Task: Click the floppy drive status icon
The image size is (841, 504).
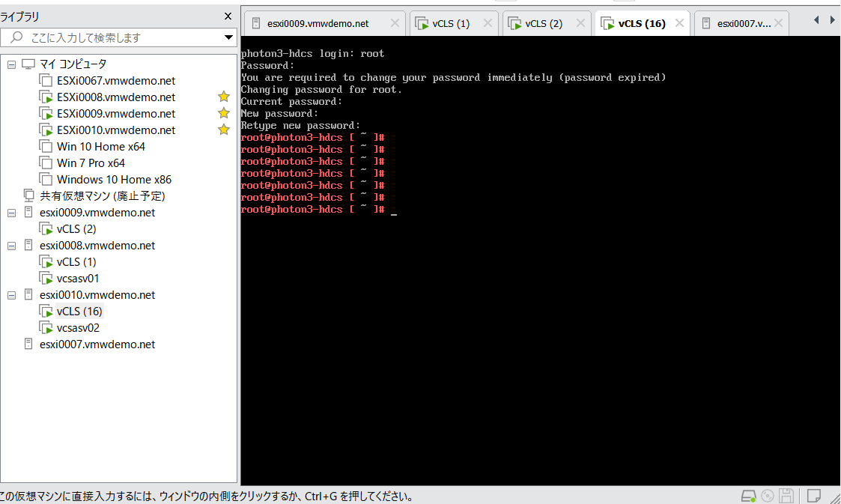Action: 786,496
